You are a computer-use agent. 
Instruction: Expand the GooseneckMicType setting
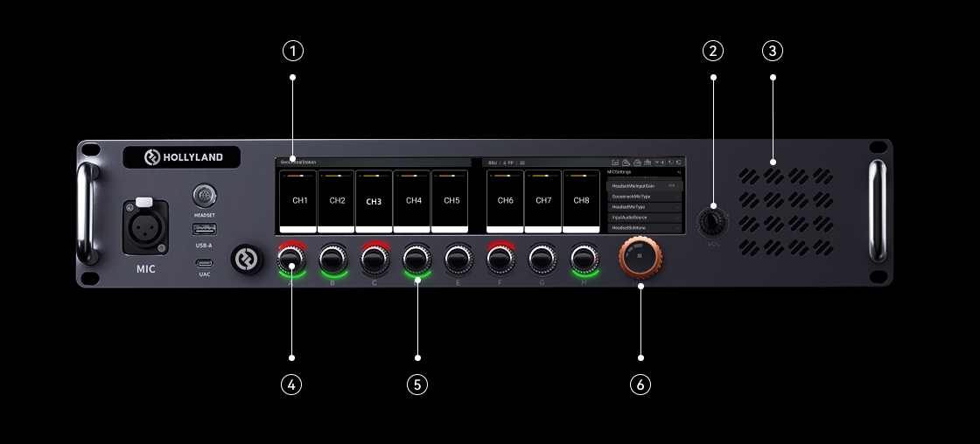[x=643, y=197]
